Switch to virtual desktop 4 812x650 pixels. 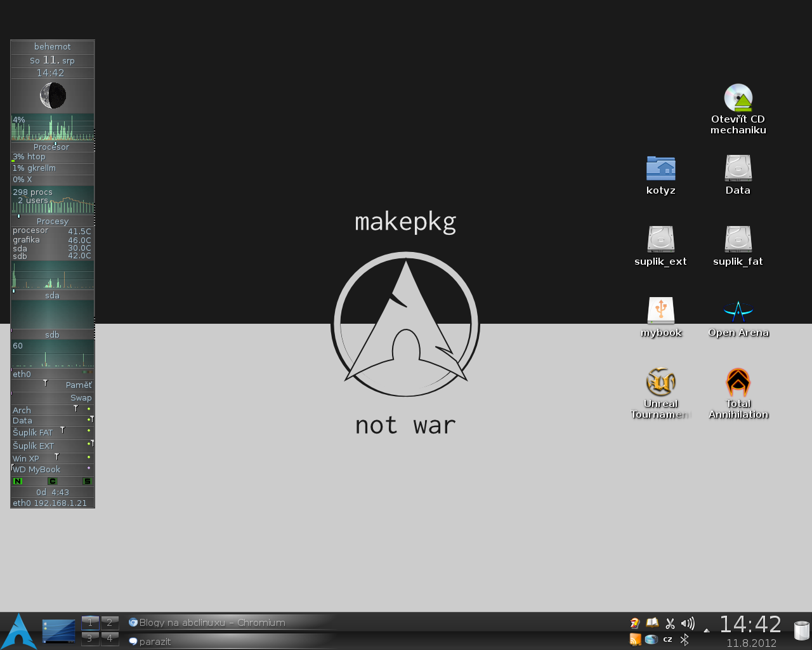[x=110, y=639]
